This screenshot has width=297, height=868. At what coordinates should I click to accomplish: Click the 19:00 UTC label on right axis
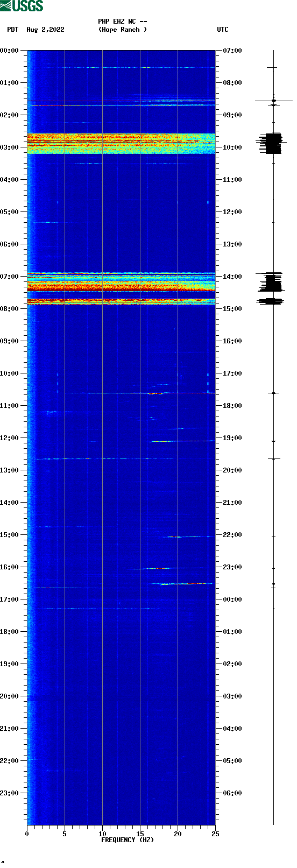(x=232, y=438)
